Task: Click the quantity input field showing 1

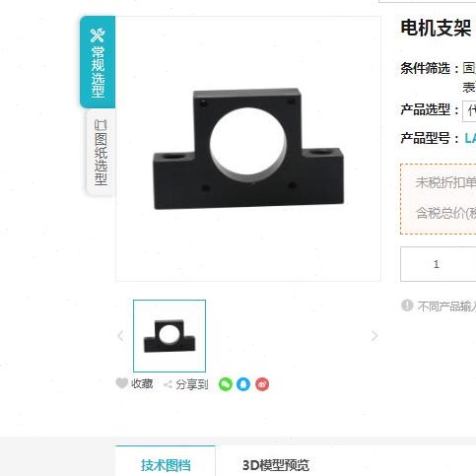Action: (439, 264)
